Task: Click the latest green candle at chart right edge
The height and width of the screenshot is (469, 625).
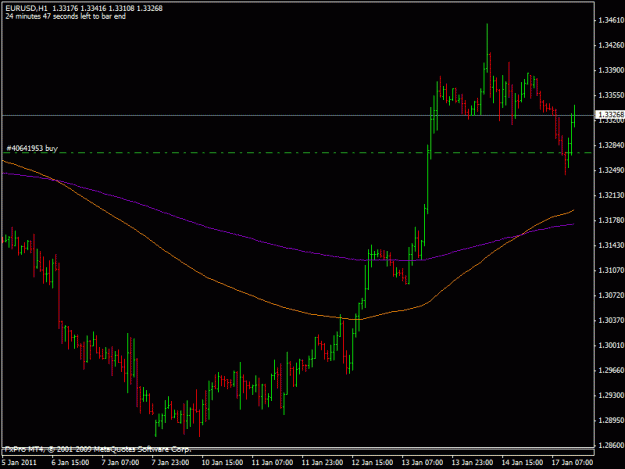Action: [574, 116]
